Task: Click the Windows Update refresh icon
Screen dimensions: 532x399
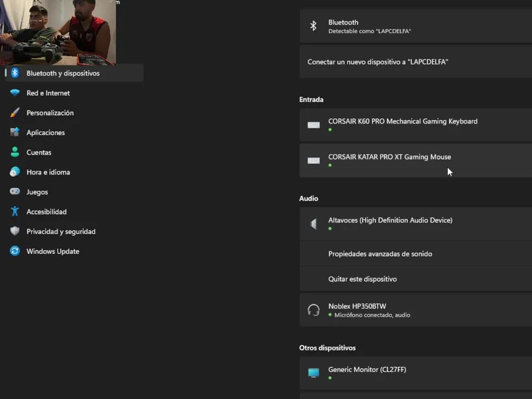Action: point(15,251)
